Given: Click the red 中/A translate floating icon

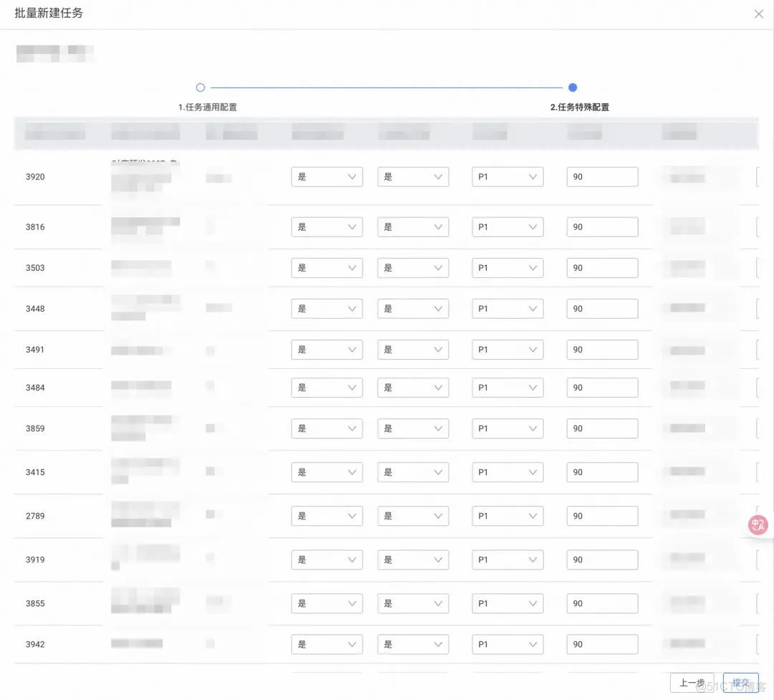Looking at the screenshot, I should (x=758, y=524).
